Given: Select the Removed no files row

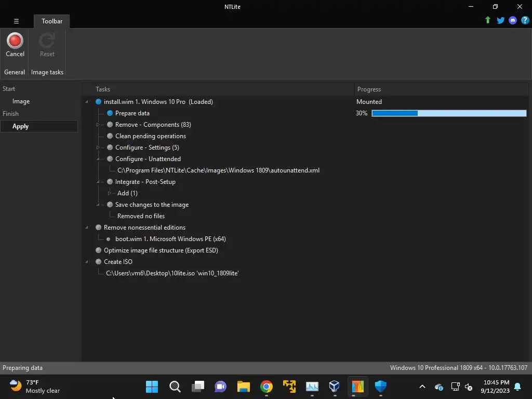Looking at the screenshot, I should tap(141, 216).
